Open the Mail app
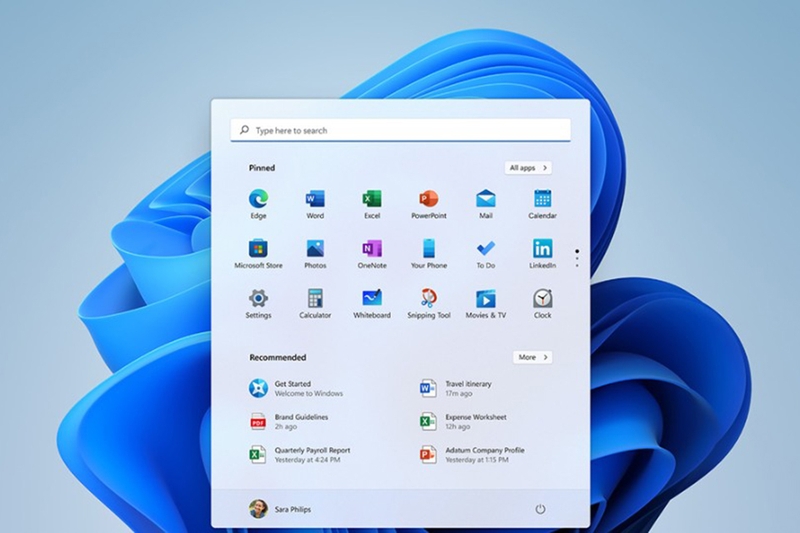The height and width of the screenshot is (533, 800). click(x=486, y=204)
